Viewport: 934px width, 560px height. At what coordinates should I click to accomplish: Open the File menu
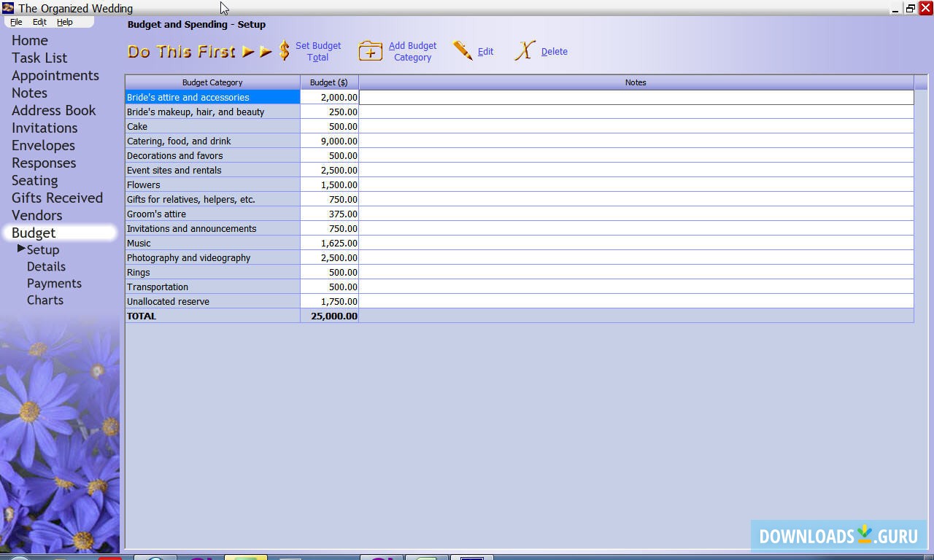tap(16, 22)
